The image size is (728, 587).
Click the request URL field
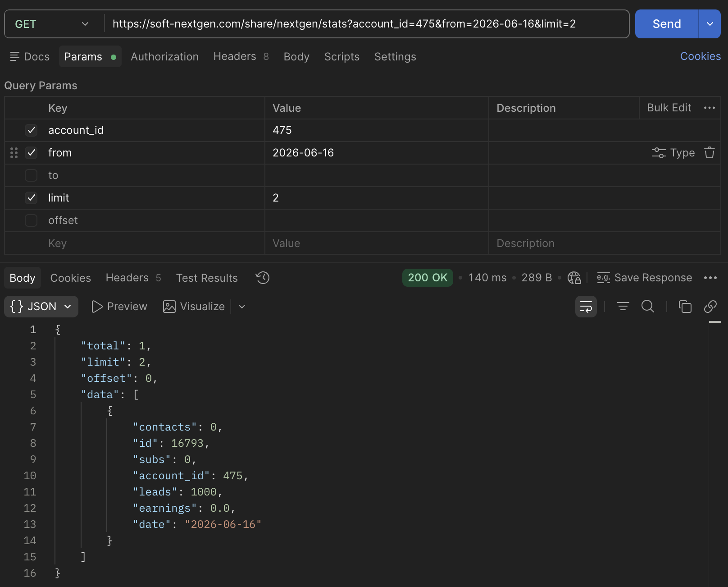pos(366,24)
